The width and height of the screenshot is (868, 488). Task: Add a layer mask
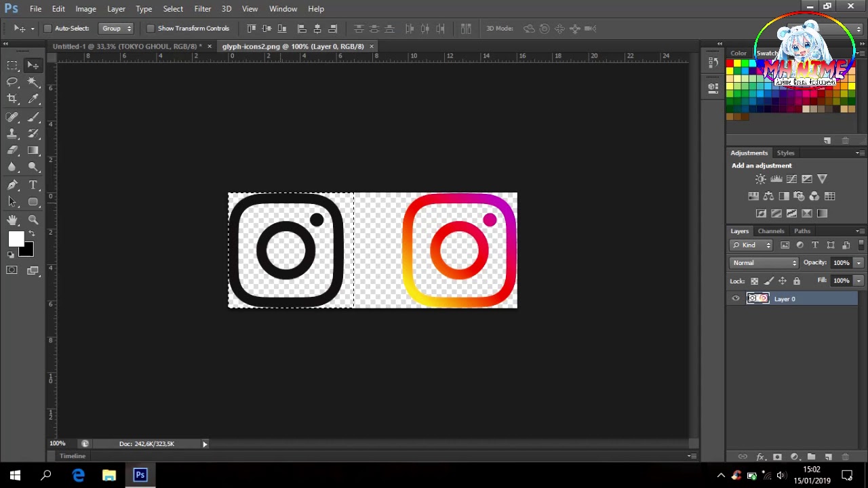pos(777,457)
